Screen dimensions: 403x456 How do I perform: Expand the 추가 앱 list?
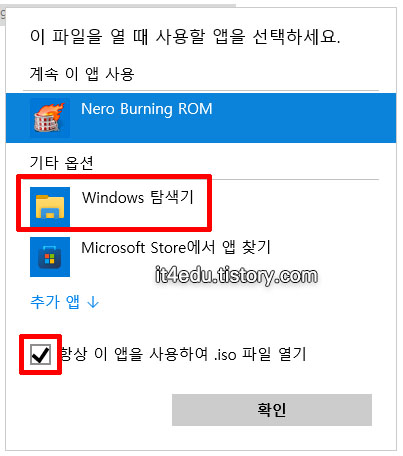pyautogui.click(x=65, y=302)
